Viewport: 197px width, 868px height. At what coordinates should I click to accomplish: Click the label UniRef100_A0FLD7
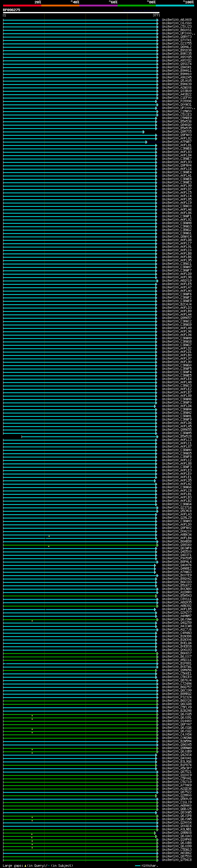point(177,189)
